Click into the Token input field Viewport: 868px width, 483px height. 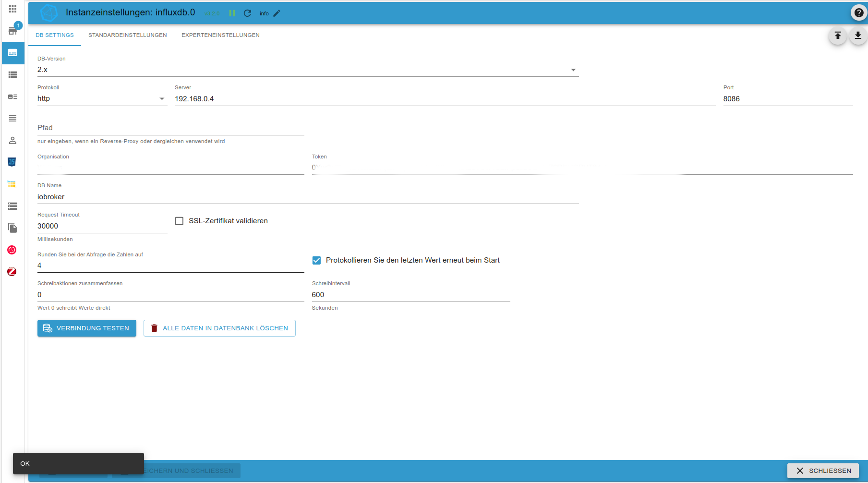tap(582, 168)
